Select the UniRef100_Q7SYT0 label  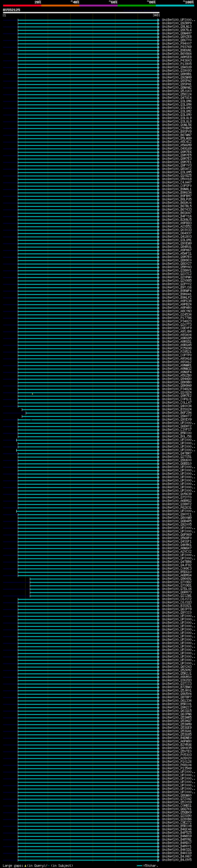click(177, 498)
